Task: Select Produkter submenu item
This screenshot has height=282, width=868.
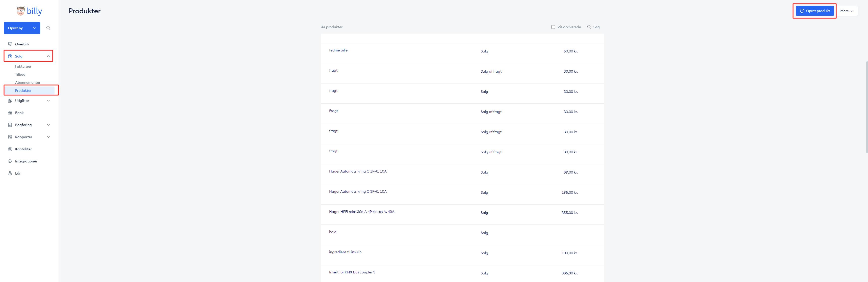Action: point(29,91)
